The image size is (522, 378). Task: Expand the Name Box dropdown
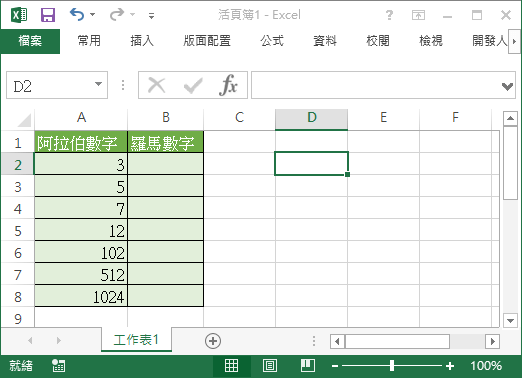pos(98,84)
